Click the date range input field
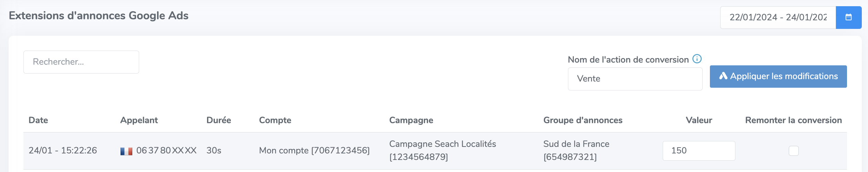Viewport: 868px width, 172px height. pyautogui.click(x=778, y=17)
